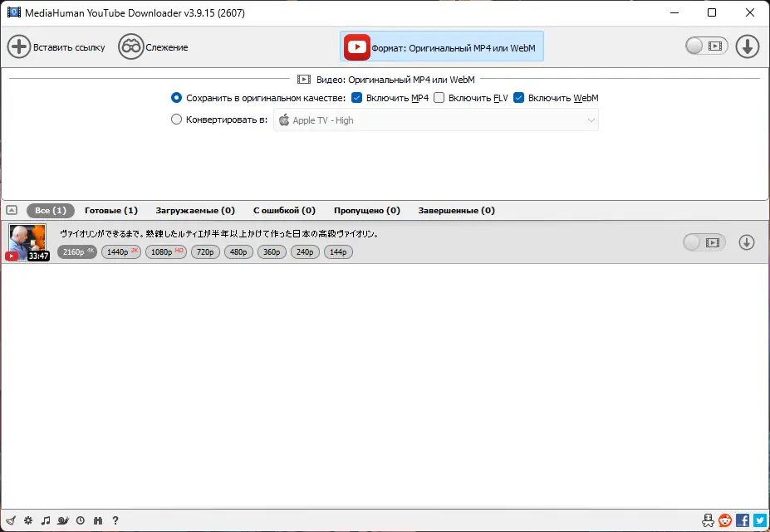Open the Facebook icon link
The width and height of the screenshot is (770, 532).
point(743,520)
